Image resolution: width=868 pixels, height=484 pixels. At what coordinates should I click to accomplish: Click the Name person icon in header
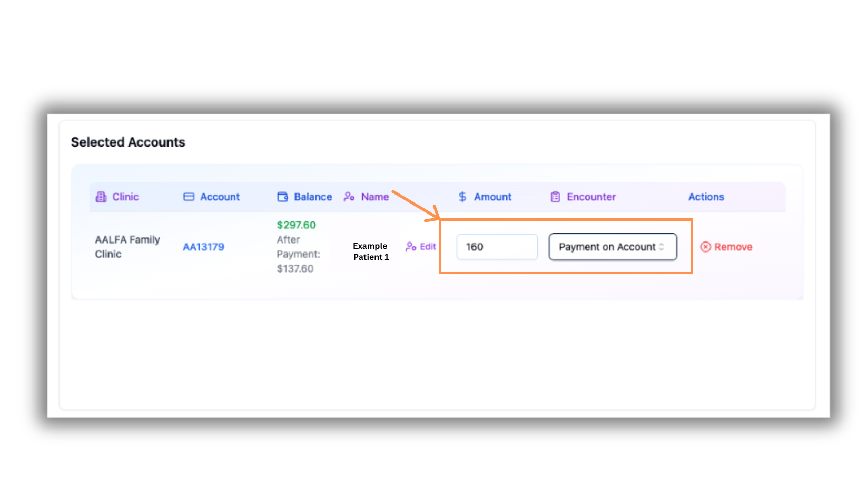tap(349, 197)
